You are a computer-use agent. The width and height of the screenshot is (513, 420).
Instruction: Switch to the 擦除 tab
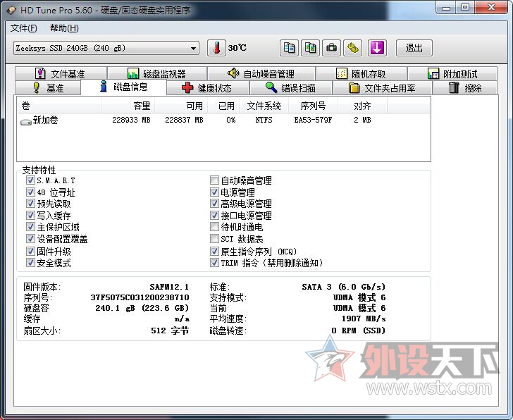click(465, 87)
